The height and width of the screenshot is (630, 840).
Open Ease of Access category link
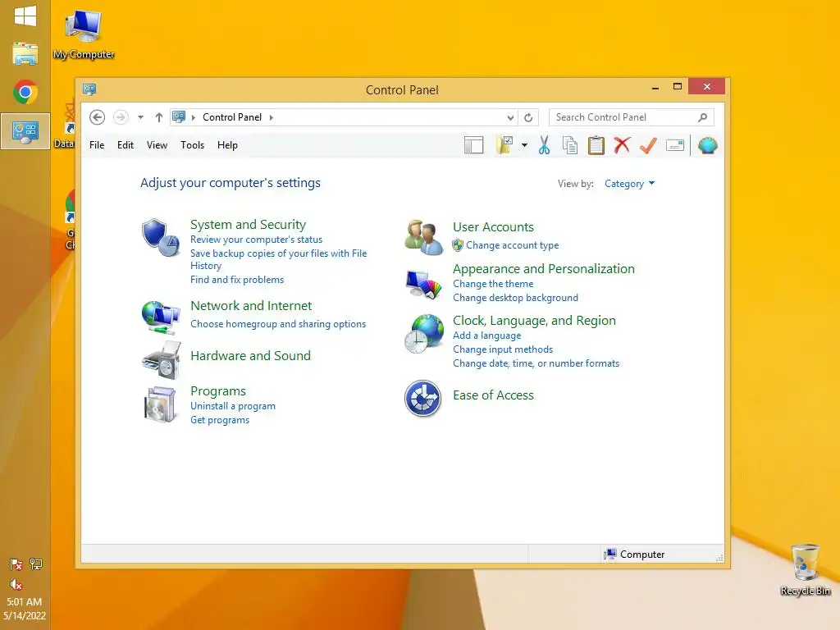[x=493, y=395]
